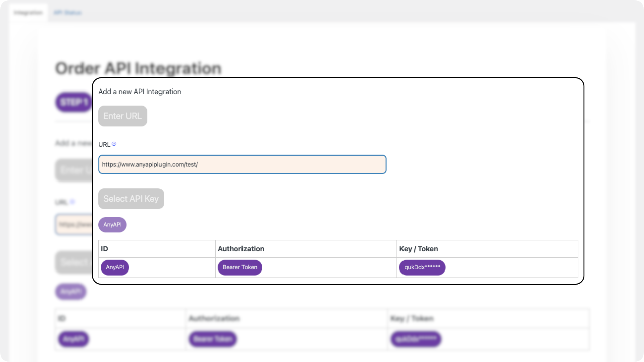
Task: Click the blurred Authorization header in the background table
Action: (x=214, y=318)
